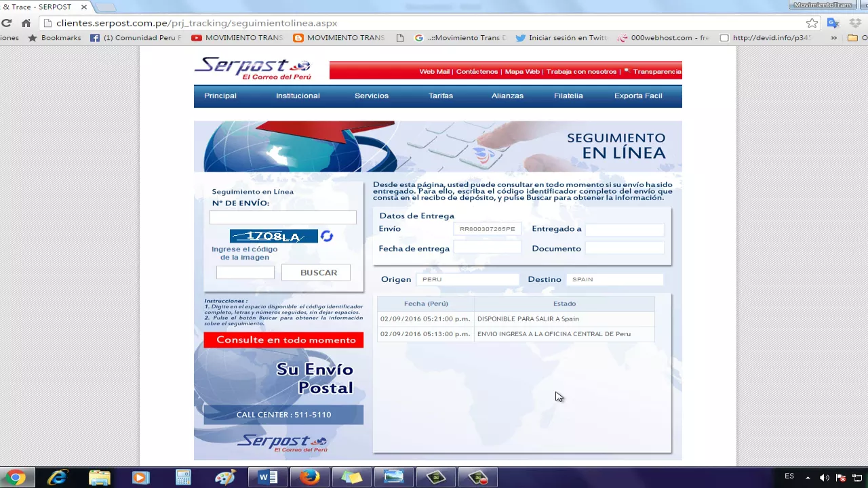This screenshot has height=488, width=868.
Task: Click the Serpost logo in header
Action: 252,68
